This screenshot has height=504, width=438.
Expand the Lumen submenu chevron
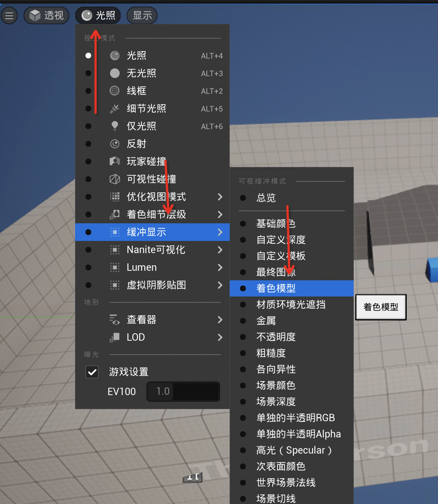pyautogui.click(x=220, y=267)
